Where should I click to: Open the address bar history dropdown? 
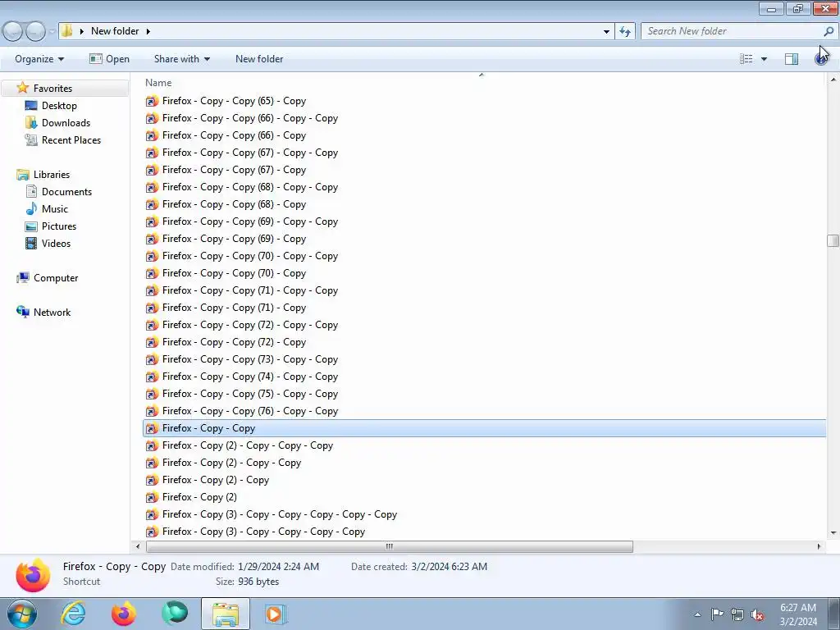606,32
